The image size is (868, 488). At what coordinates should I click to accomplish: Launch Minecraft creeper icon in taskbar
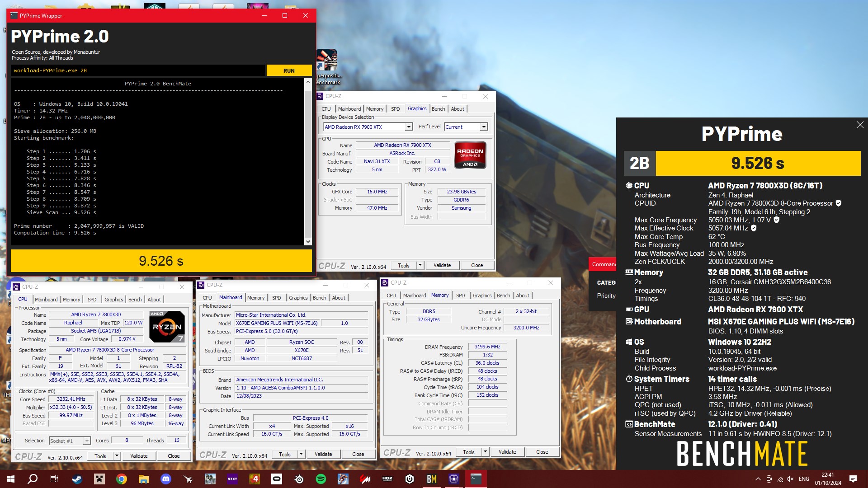[99, 479]
